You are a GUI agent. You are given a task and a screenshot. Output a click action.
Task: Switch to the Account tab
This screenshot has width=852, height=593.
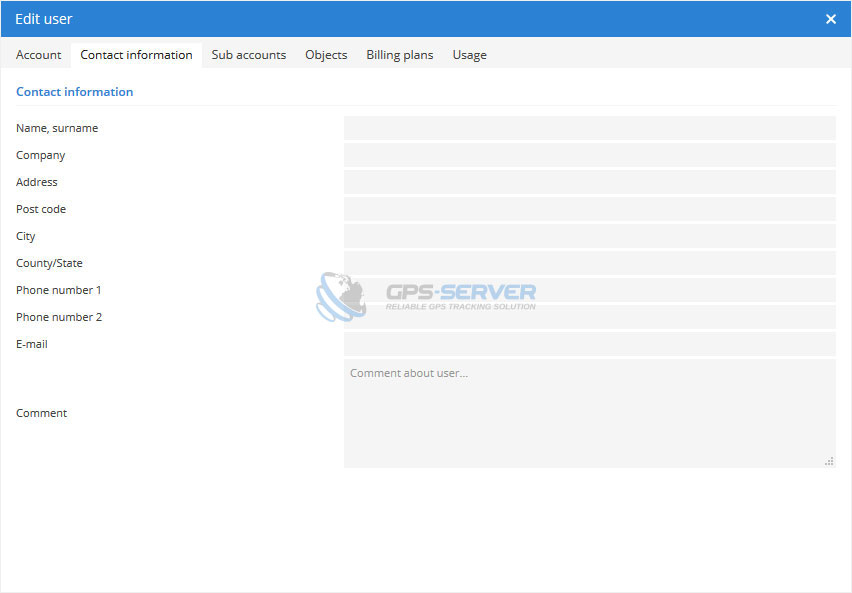(x=39, y=55)
